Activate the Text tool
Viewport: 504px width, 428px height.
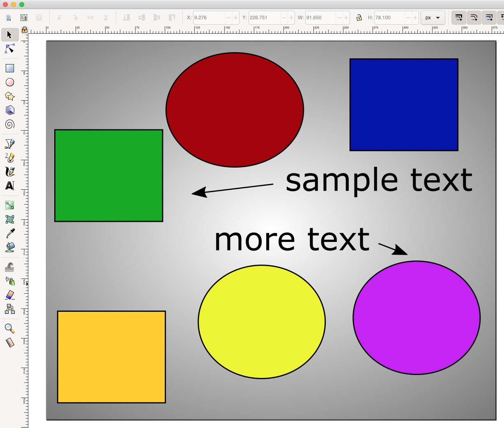10,186
